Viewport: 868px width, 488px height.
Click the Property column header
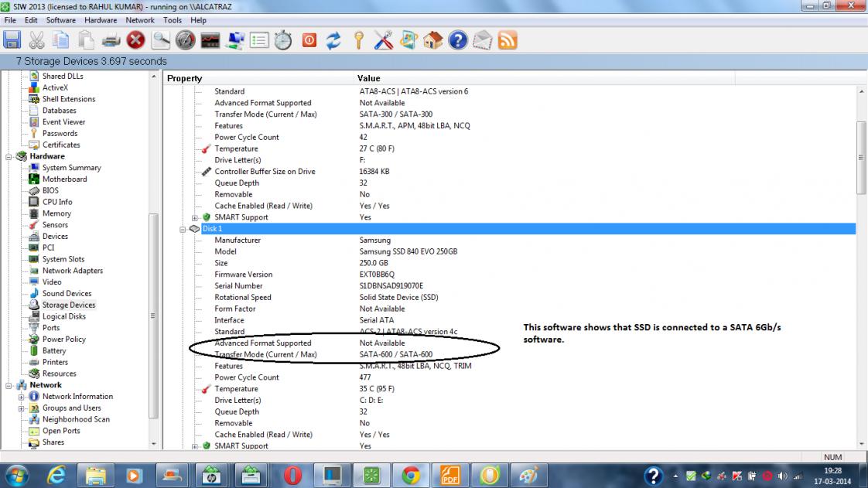click(185, 78)
